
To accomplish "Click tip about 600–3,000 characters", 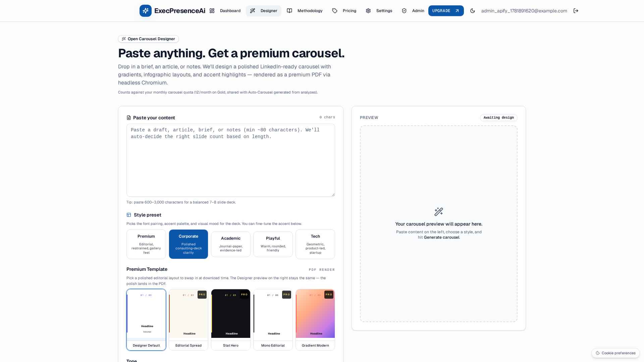I will (x=181, y=202).
